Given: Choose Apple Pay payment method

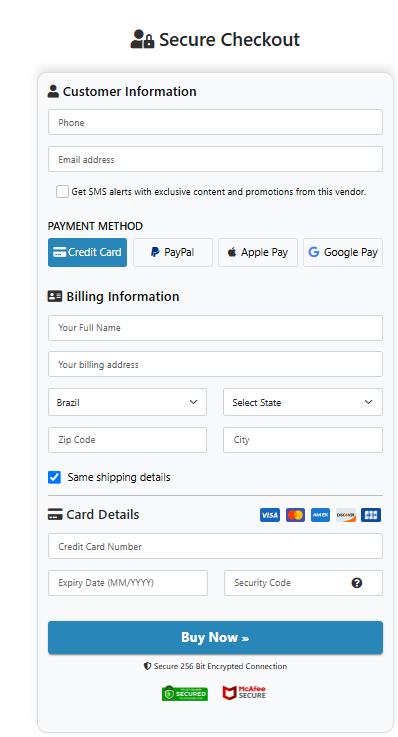Looking at the screenshot, I should coord(258,252).
